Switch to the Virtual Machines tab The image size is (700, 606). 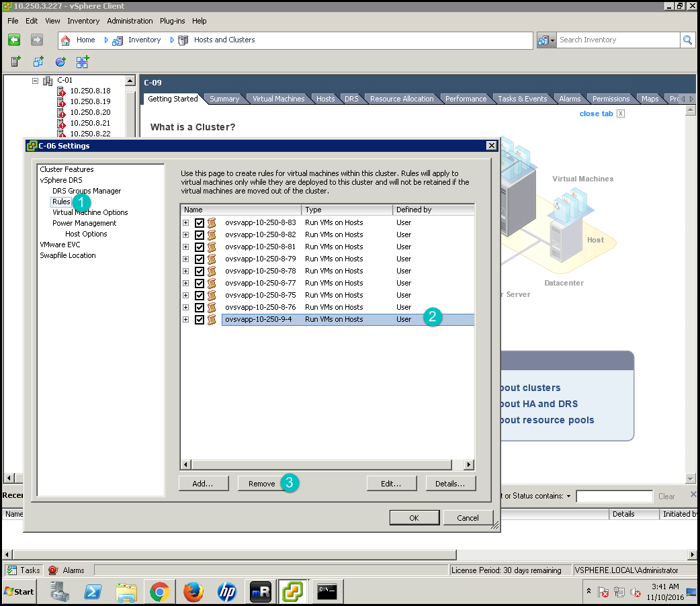pyautogui.click(x=278, y=99)
